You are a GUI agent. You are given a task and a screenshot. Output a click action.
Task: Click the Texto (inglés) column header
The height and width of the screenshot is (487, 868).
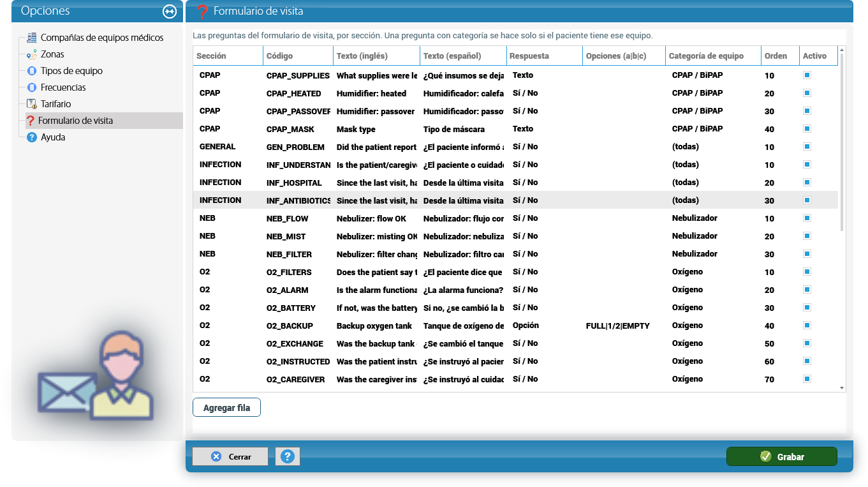pos(377,56)
